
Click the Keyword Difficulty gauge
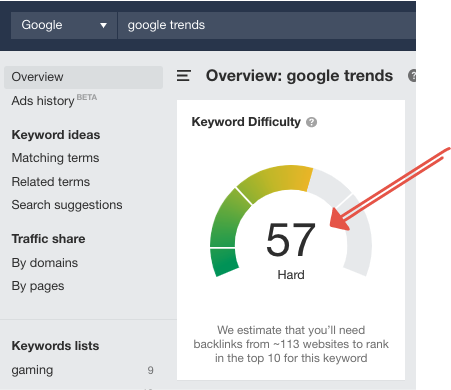coord(291,221)
